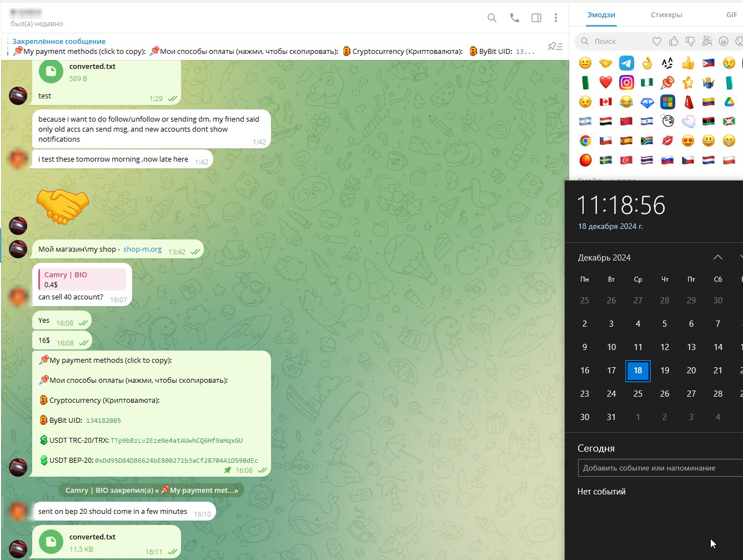The width and height of the screenshot is (743, 560).
Task: Show pinned messages list icon
Action: 555,46
